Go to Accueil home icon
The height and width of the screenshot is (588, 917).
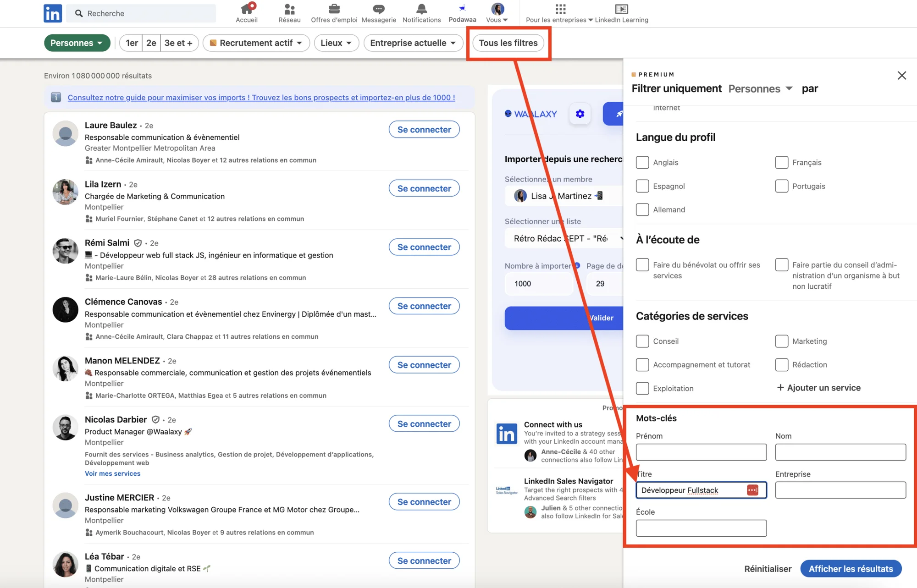[247, 8]
